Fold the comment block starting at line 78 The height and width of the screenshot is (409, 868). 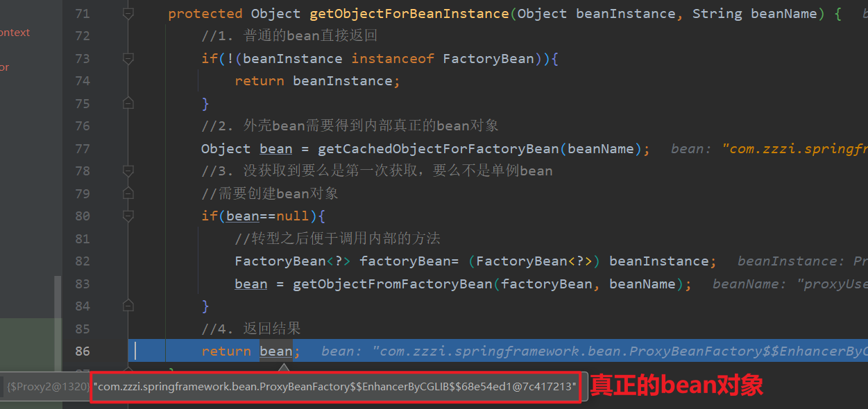point(128,171)
